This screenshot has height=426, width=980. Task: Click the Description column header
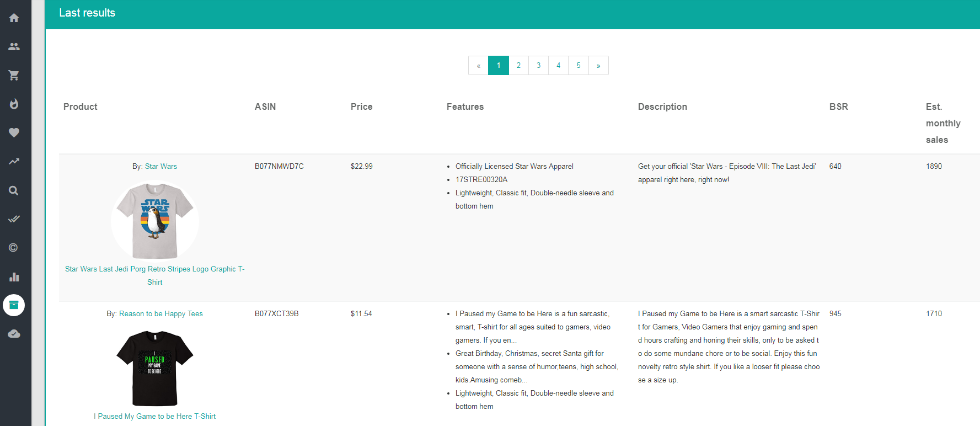[663, 106]
